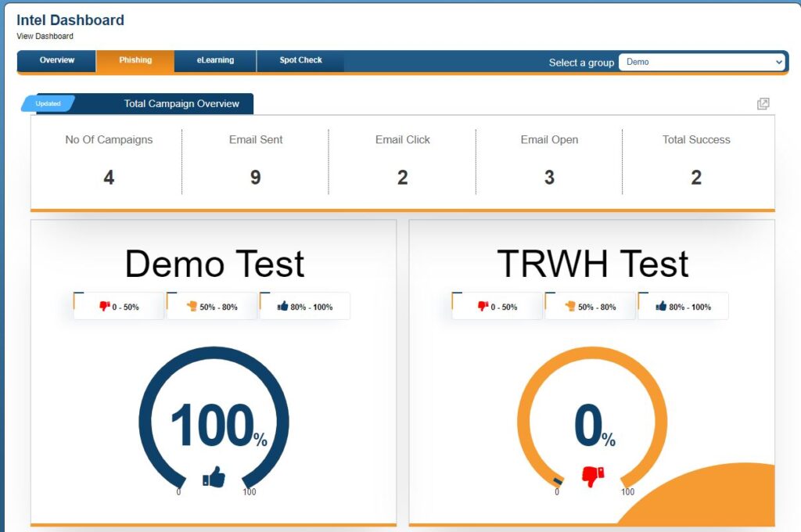The image size is (801, 532).
Task: Click the No Of Campaigns label
Action: pos(109,139)
